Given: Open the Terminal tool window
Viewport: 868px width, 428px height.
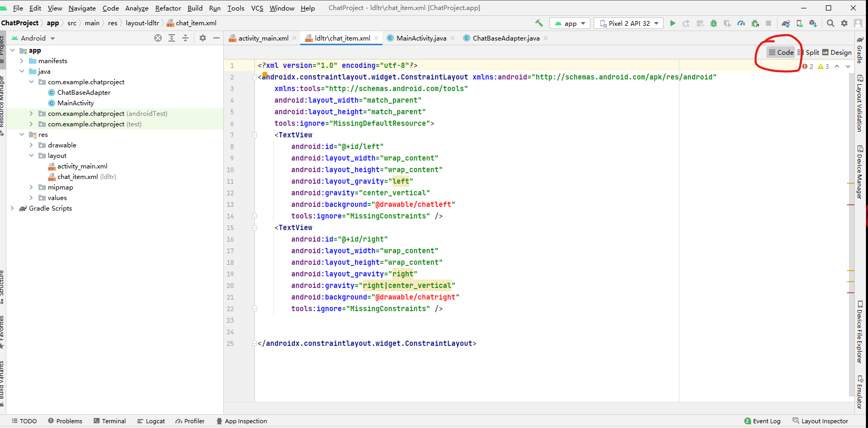Looking at the screenshot, I should [x=110, y=421].
